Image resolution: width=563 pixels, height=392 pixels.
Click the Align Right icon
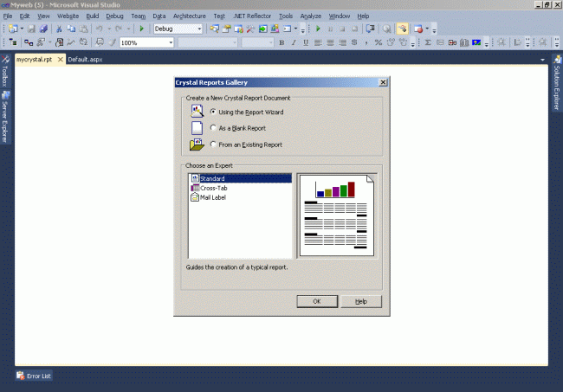point(342,42)
